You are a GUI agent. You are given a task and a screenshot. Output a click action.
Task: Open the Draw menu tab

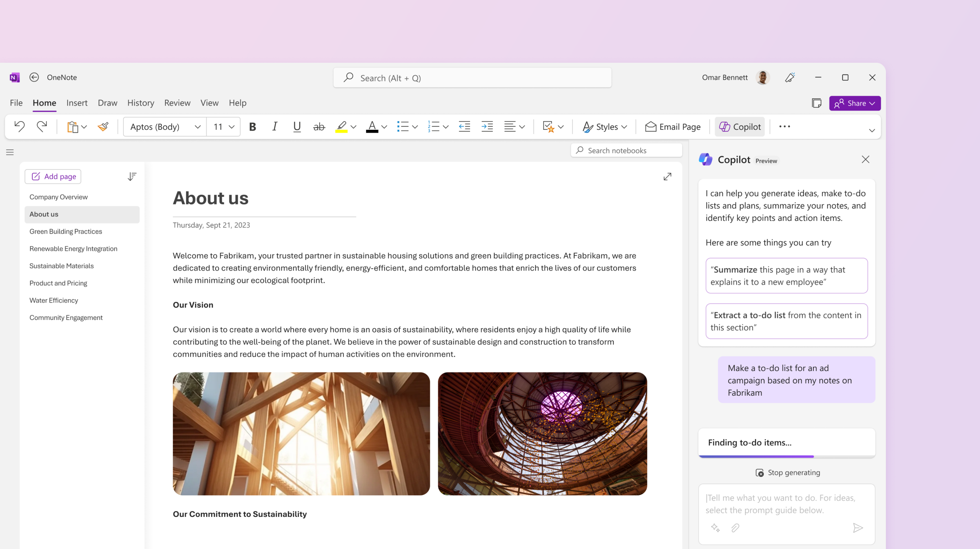click(106, 102)
